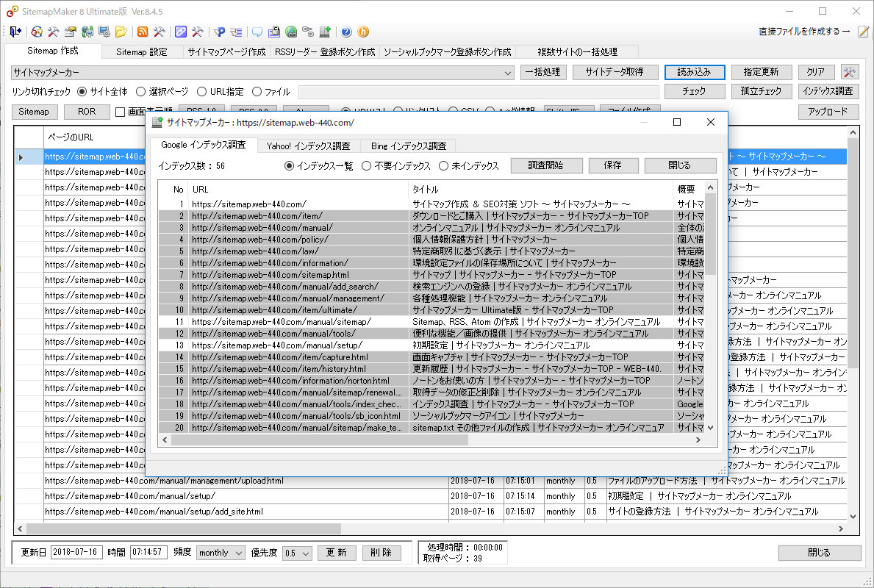This screenshot has height=588, width=874.
Task: Click the タイトル column header in the dialog
Action: coord(540,190)
